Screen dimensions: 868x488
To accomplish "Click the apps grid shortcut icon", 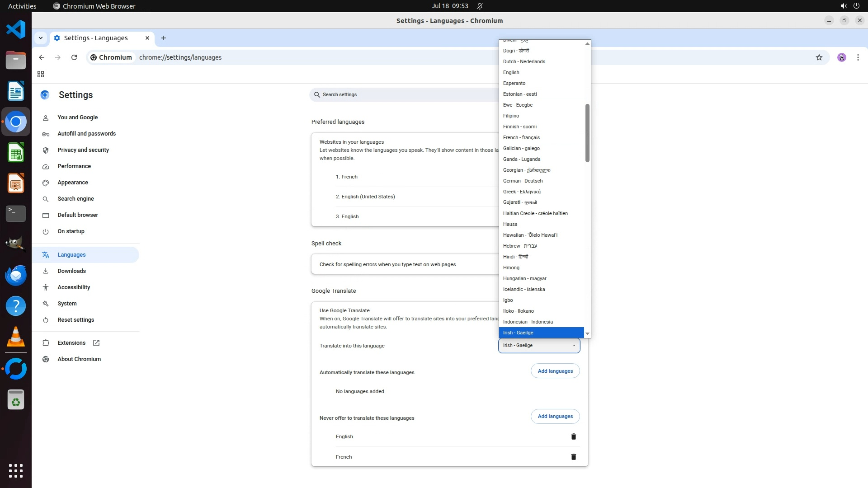I will (41, 74).
